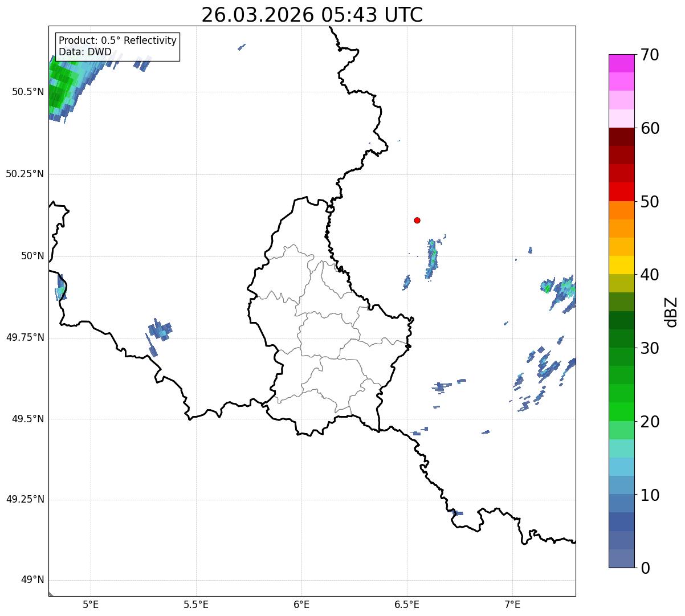Click the 49°N latitude label
685x616 pixels.
32,580
